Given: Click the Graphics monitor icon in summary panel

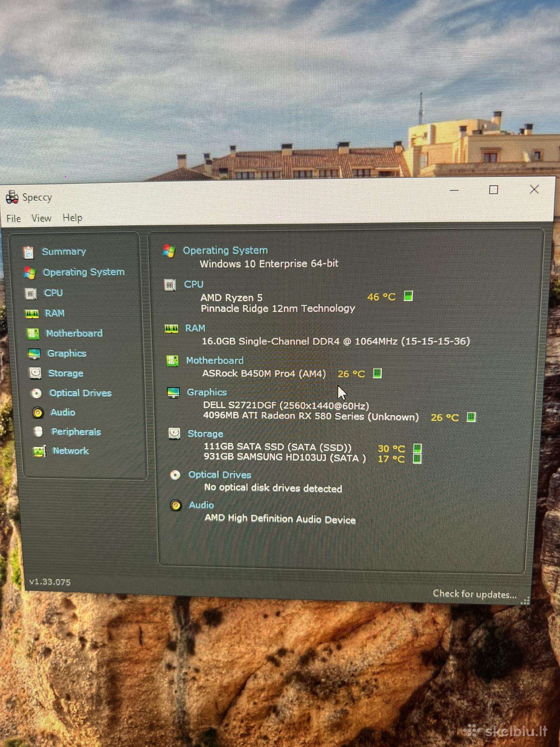Looking at the screenshot, I should pyautogui.click(x=173, y=393).
